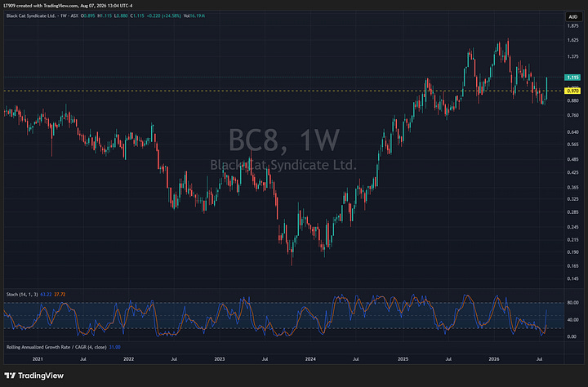Click the '2026' time axis label
This screenshot has height=387, width=588.
click(x=494, y=359)
